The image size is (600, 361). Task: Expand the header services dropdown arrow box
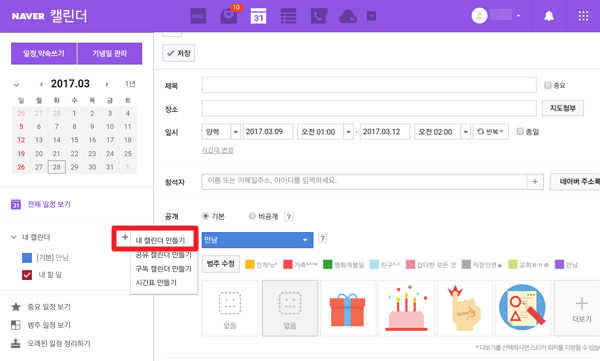coord(371,16)
